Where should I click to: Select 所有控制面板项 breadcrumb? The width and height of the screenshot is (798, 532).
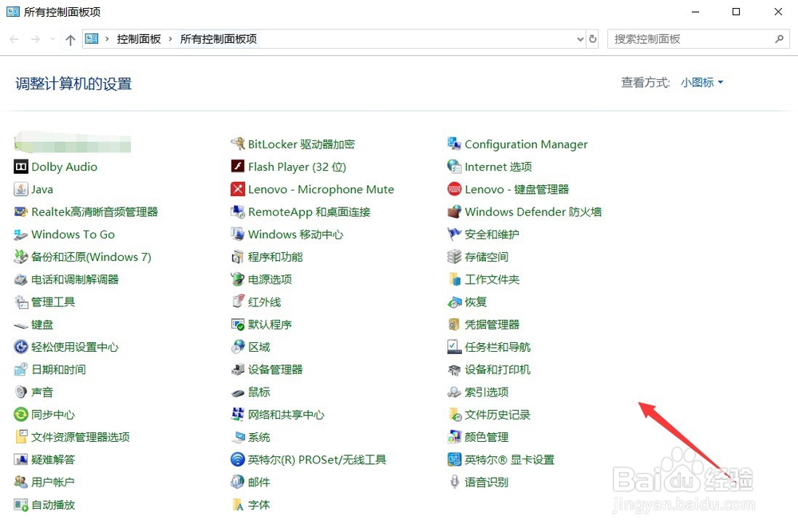pos(219,39)
